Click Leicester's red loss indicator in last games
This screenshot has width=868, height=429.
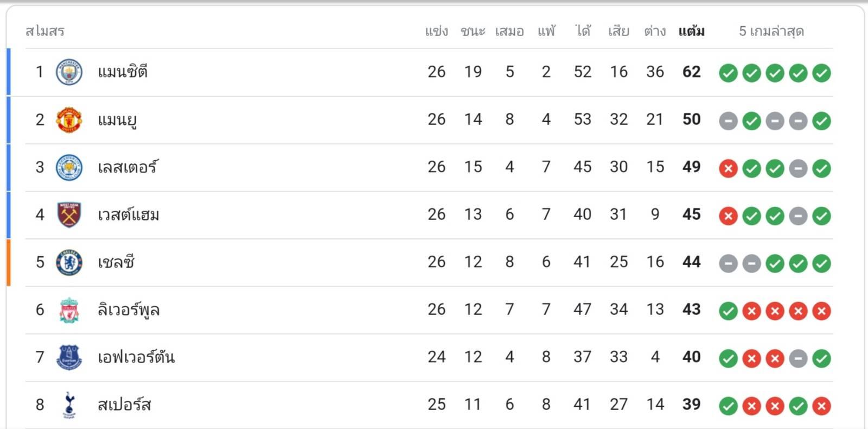click(x=728, y=168)
